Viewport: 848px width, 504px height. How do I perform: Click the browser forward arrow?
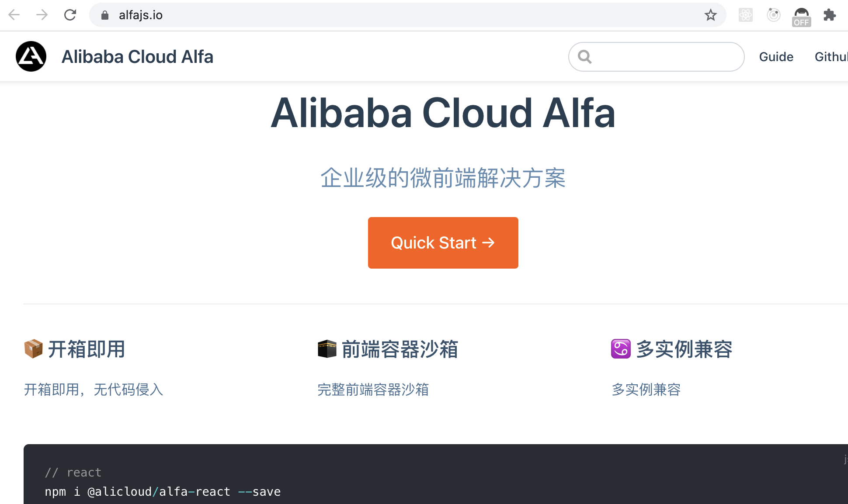point(42,15)
